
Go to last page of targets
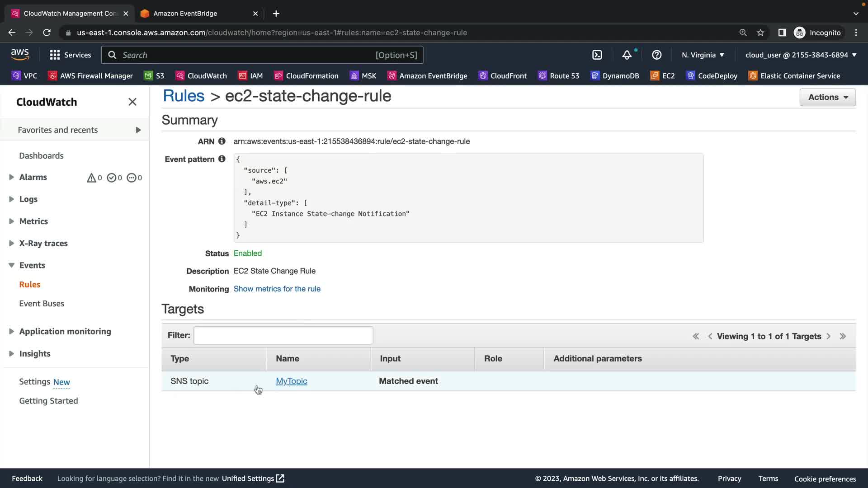pyautogui.click(x=843, y=336)
